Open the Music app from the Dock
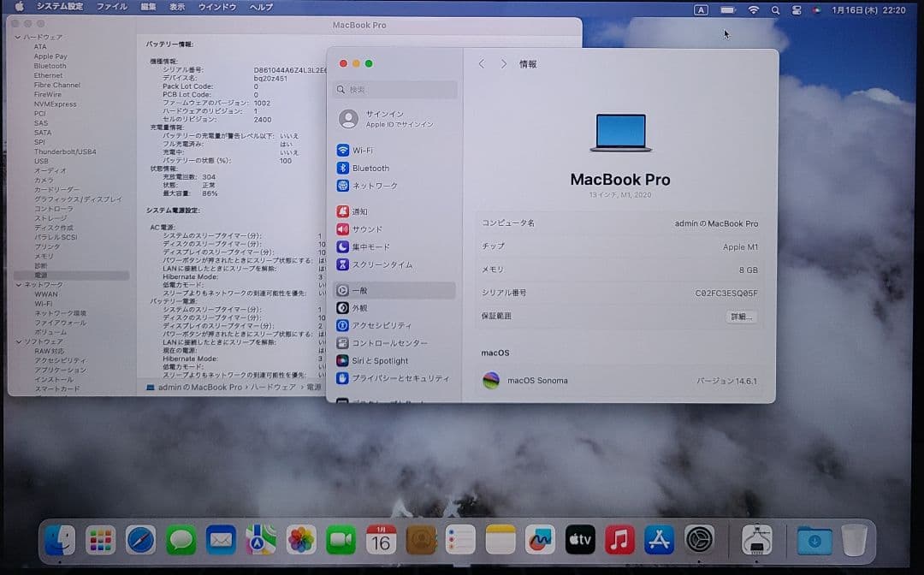Viewport: 924px width, 575px height. [x=619, y=540]
